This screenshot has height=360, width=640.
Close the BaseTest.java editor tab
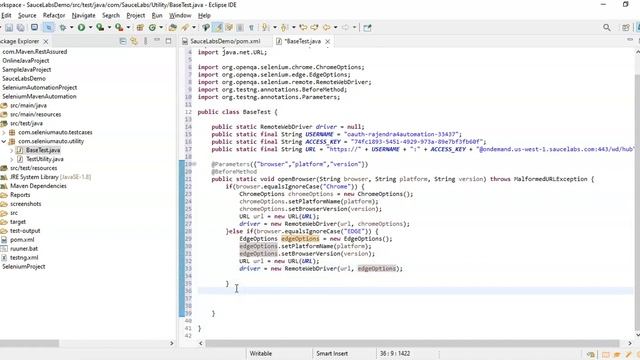[x=327, y=42]
